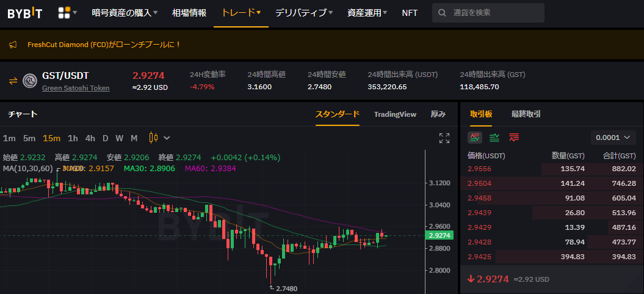This screenshot has width=644, height=294.
Task: Select the 1m timeframe
Action: point(9,138)
